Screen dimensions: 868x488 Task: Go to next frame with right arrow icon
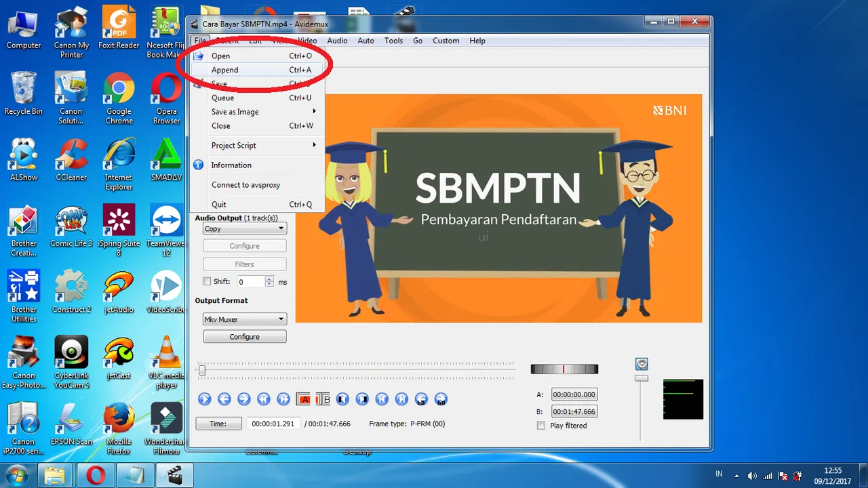[244, 399]
